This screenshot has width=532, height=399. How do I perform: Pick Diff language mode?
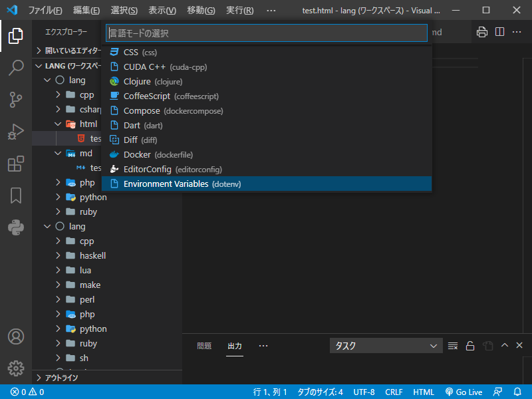(267, 140)
